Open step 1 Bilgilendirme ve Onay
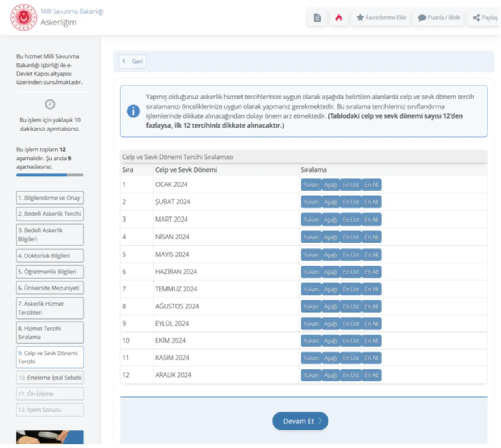The height and width of the screenshot is (448, 501). 50,198
